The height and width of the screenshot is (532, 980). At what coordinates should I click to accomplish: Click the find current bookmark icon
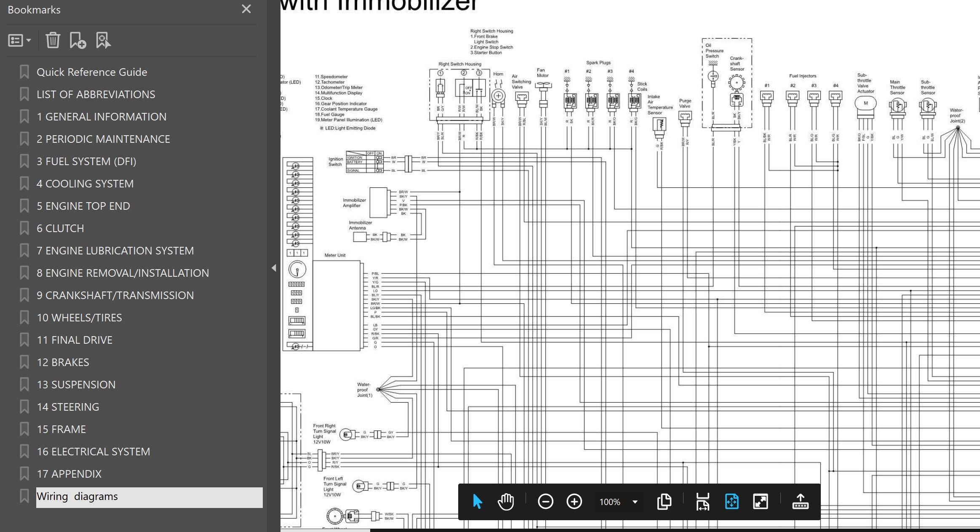coord(103,40)
